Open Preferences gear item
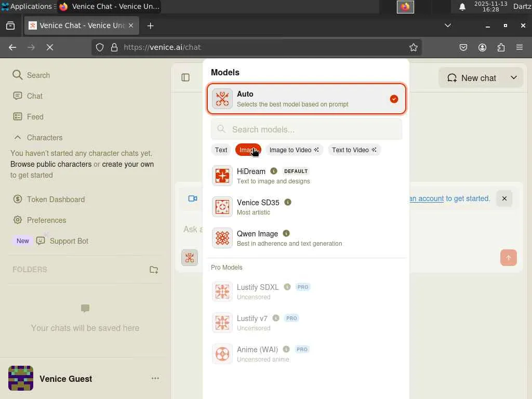Image resolution: width=532 pixels, height=399 pixels. point(39,220)
